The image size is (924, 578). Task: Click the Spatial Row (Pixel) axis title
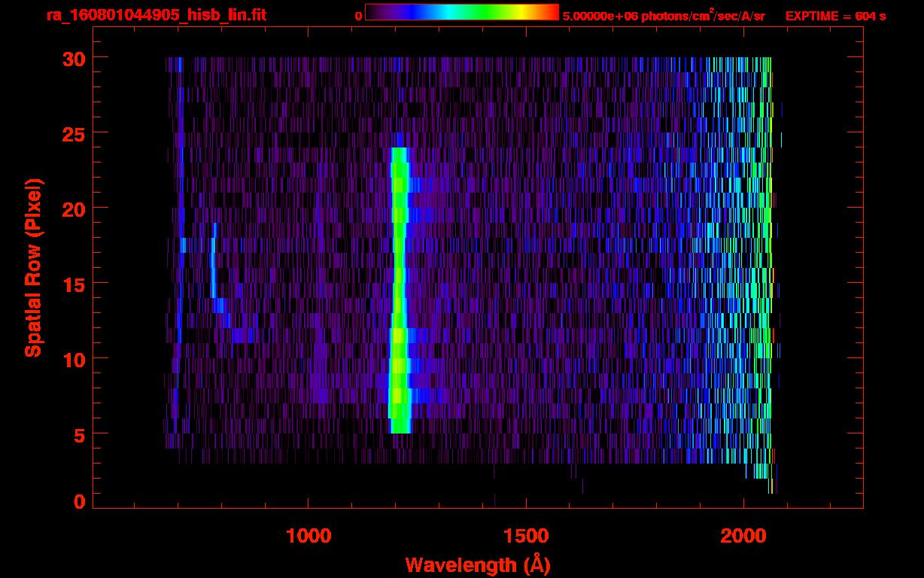(x=34, y=267)
